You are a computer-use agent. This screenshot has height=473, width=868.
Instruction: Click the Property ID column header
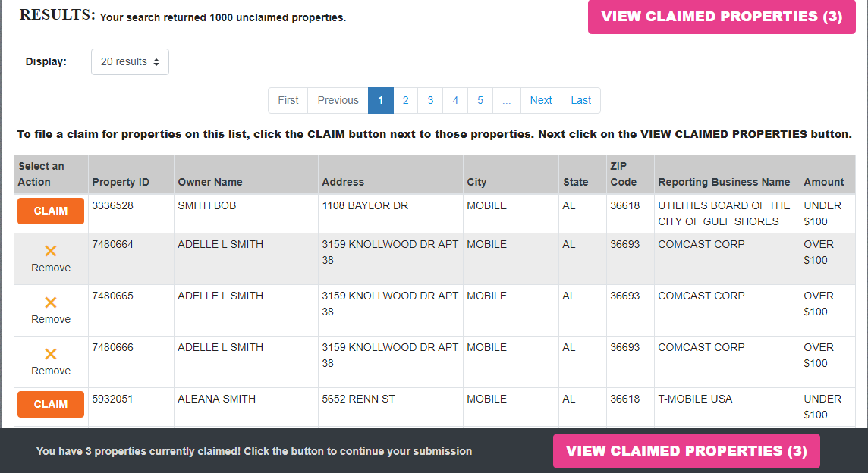121,182
